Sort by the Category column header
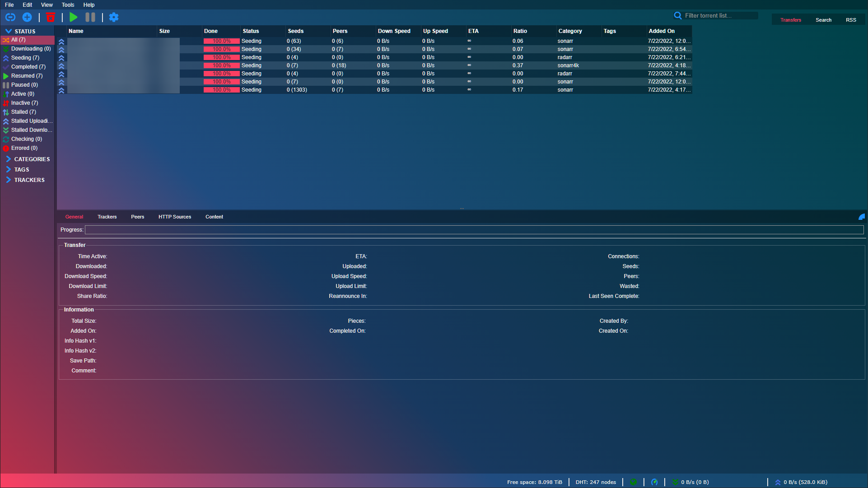The image size is (868, 488). point(579,31)
